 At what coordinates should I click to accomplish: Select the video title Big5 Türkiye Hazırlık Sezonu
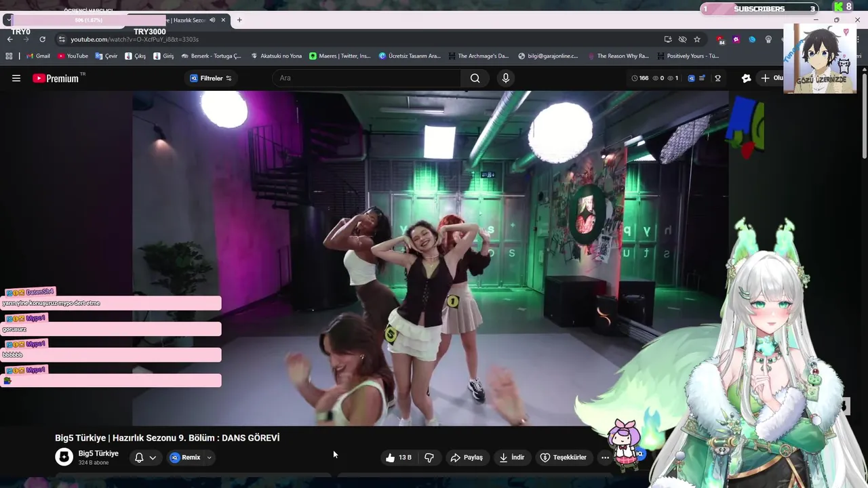coord(167,438)
